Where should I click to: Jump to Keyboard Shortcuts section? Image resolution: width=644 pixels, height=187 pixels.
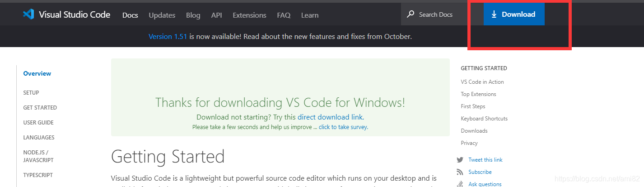click(484, 119)
